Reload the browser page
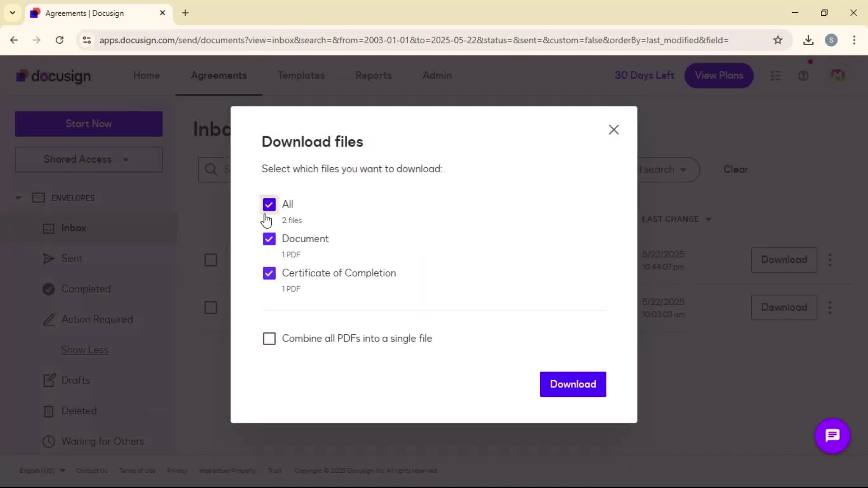 pos(59,40)
